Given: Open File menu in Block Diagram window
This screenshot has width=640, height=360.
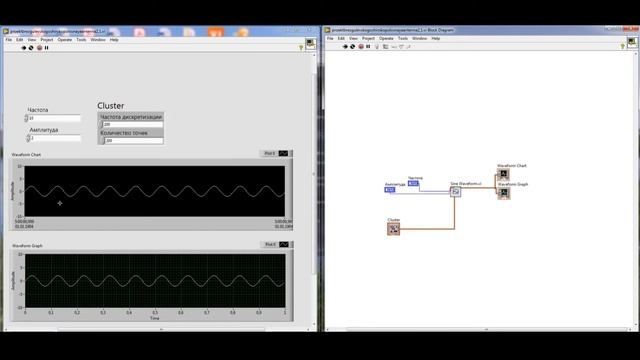Looking at the screenshot, I should tap(330, 38).
